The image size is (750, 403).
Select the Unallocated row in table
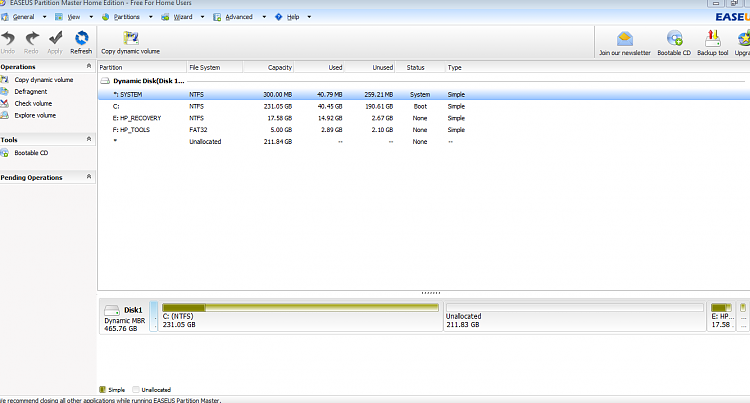pos(424,142)
